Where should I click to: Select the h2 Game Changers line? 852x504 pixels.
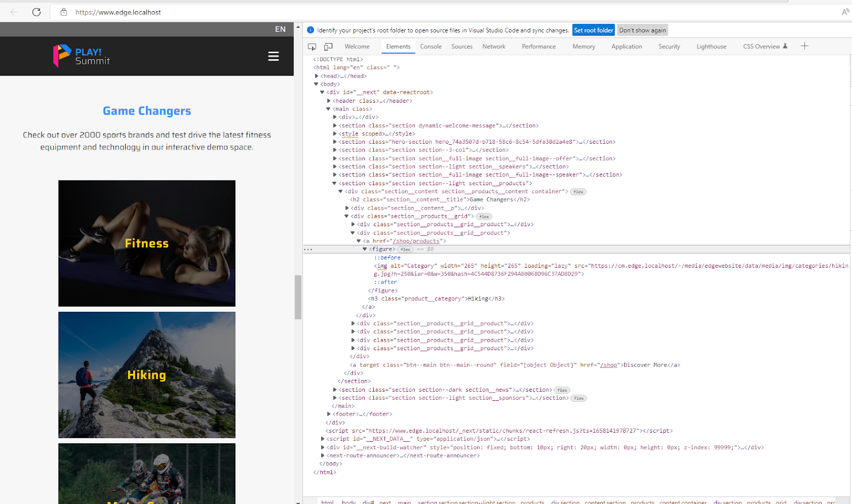pyautogui.click(x=440, y=200)
